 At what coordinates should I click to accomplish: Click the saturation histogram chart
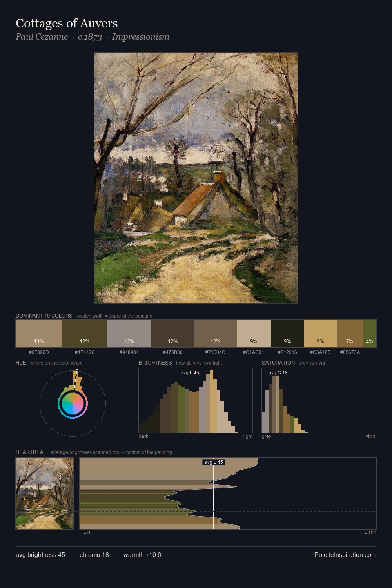point(319,401)
